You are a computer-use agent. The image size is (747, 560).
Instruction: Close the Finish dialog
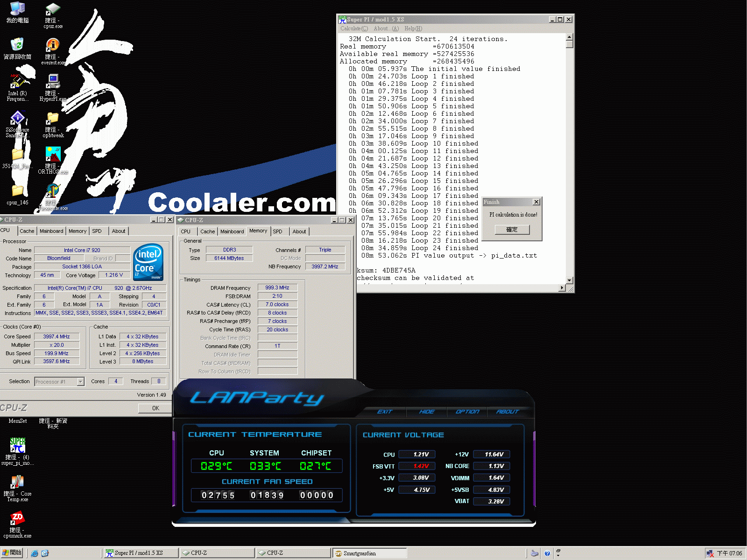pyautogui.click(x=536, y=202)
